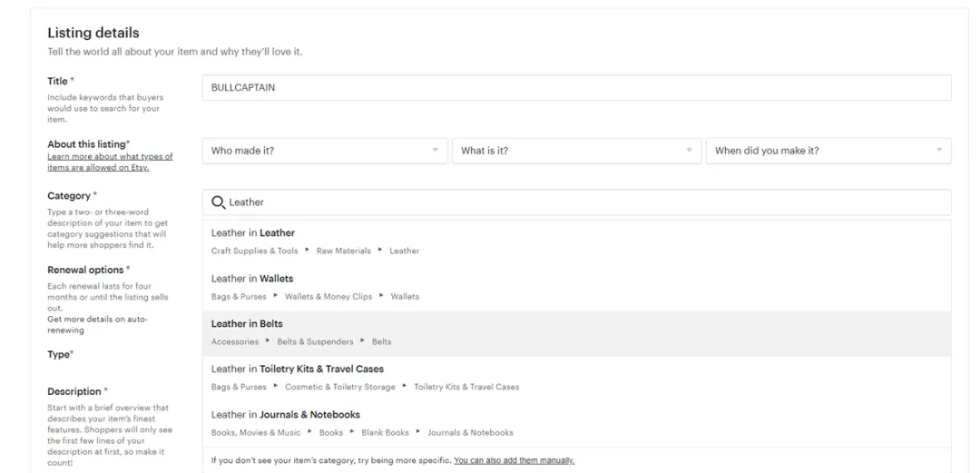Screen dimensions: 980x473
Task: Click the 'Renewal options' label
Action: click(x=86, y=270)
